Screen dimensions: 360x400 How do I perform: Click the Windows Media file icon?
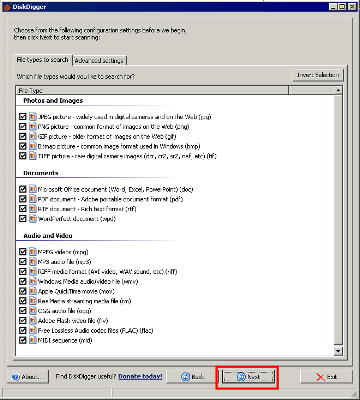pyautogui.click(x=32, y=281)
